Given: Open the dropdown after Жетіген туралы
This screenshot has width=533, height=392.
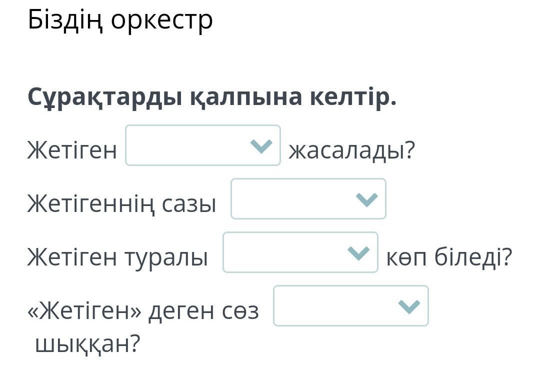Looking at the screenshot, I should click(x=300, y=252).
